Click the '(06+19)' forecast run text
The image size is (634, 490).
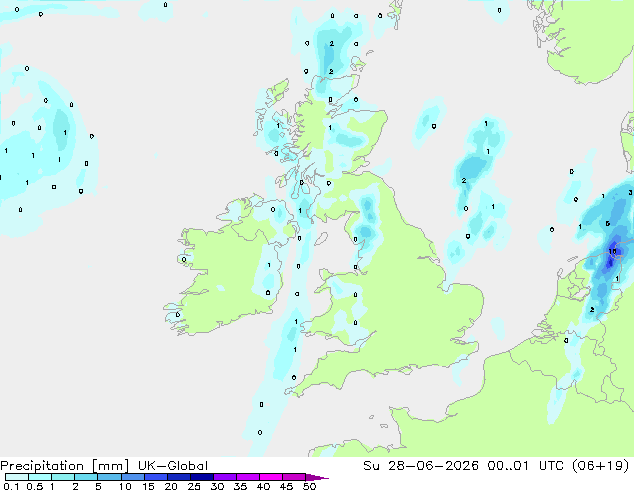tap(602, 466)
